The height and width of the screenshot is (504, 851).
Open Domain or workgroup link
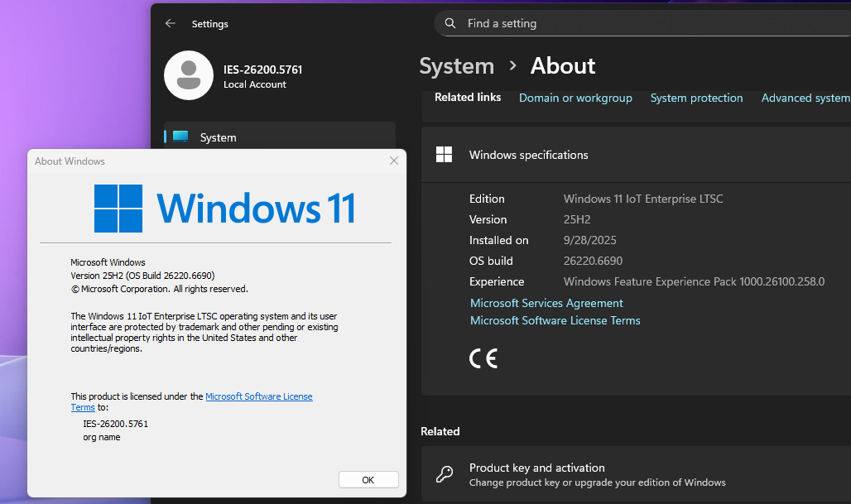(x=575, y=98)
